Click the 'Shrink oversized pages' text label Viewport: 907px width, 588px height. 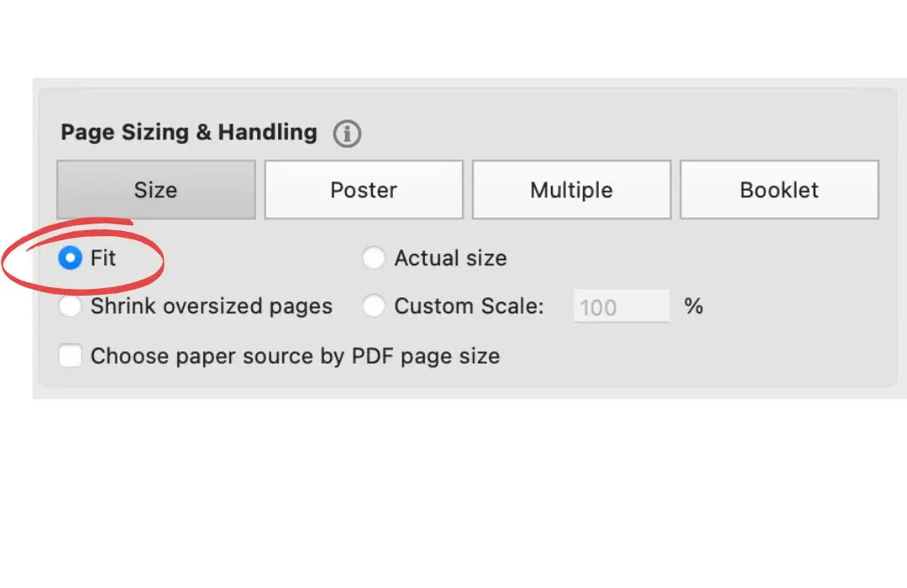coord(211,307)
